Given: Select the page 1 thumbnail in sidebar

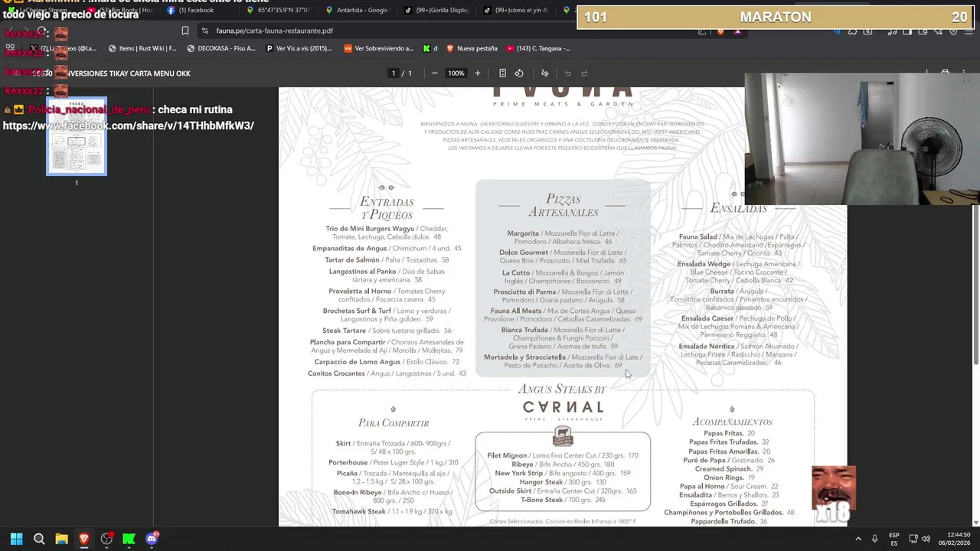Looking at the screenshot, I should [x=77, y=137].
